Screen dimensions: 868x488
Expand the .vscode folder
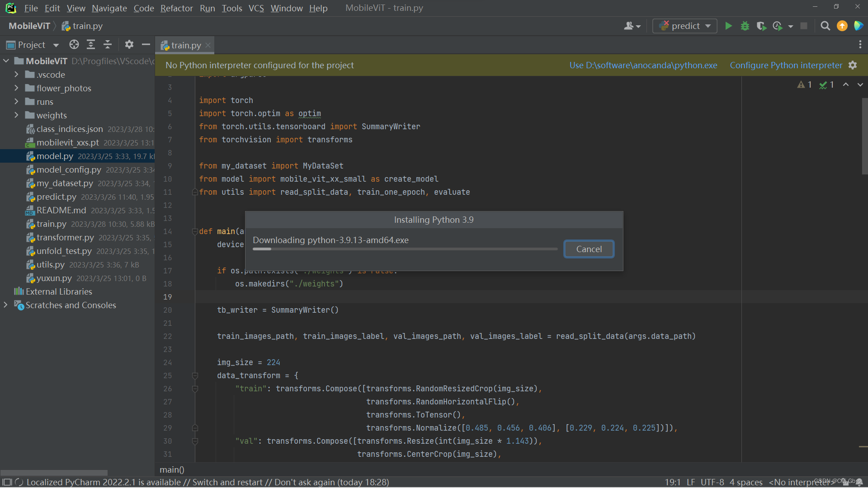click(16, 75)
